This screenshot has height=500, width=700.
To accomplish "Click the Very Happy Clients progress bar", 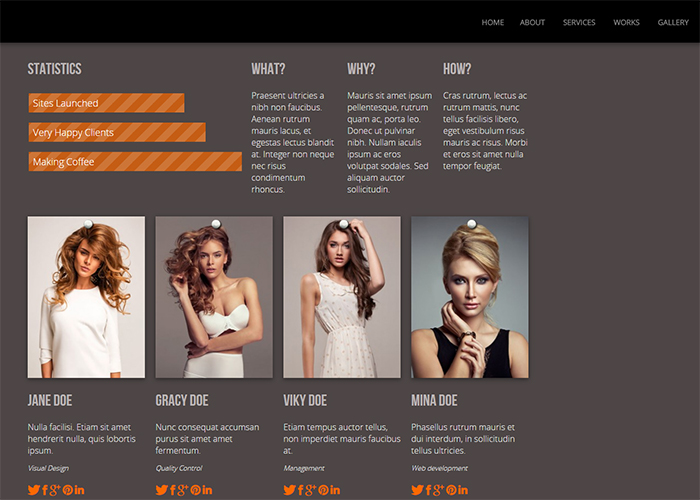I will 117,132.
